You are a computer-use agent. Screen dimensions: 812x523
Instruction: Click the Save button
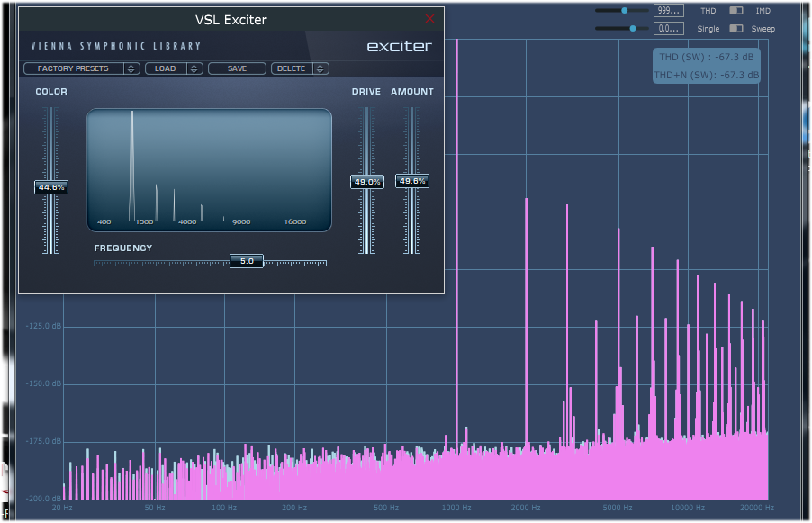(x=237, y=68)
